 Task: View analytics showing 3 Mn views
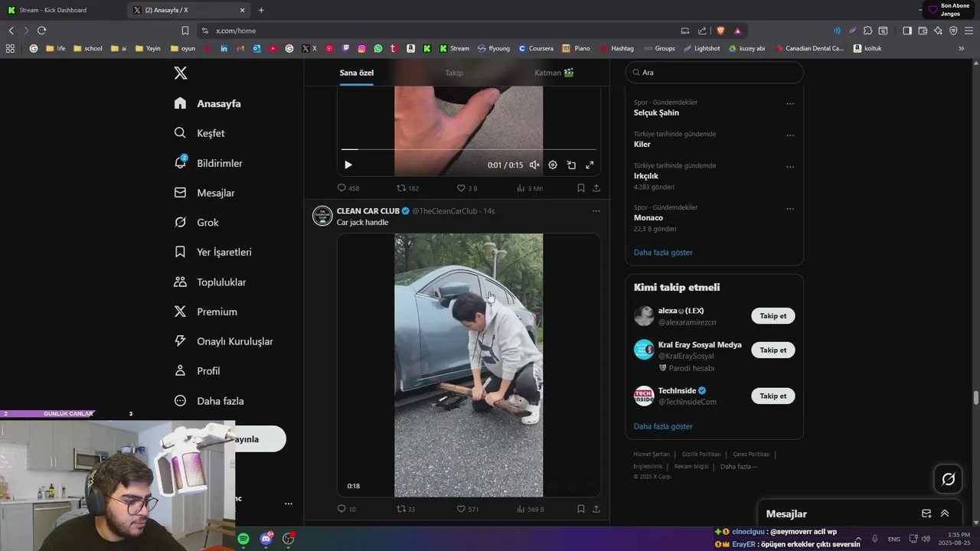pos(530,187)
